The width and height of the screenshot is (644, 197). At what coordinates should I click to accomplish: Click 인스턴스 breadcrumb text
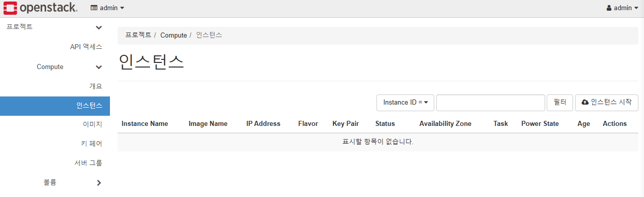209,35
